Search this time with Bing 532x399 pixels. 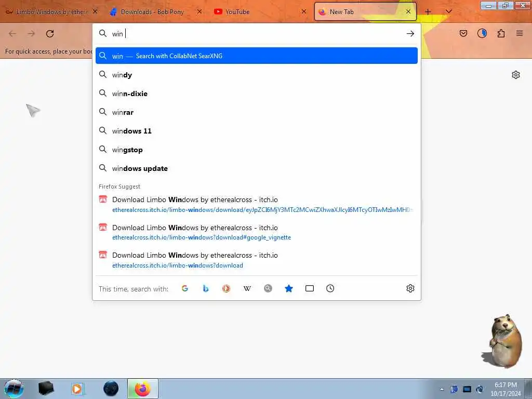click(x=206, y=288)
